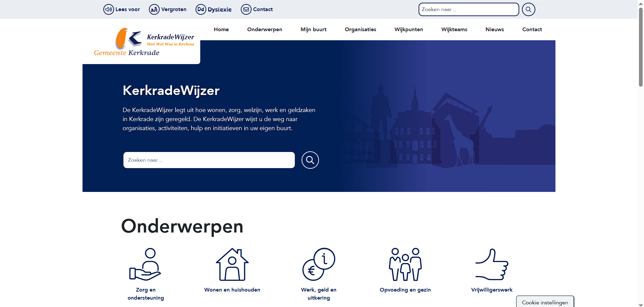Click the Opvoeding en gezin label

(x=405, y=290)
